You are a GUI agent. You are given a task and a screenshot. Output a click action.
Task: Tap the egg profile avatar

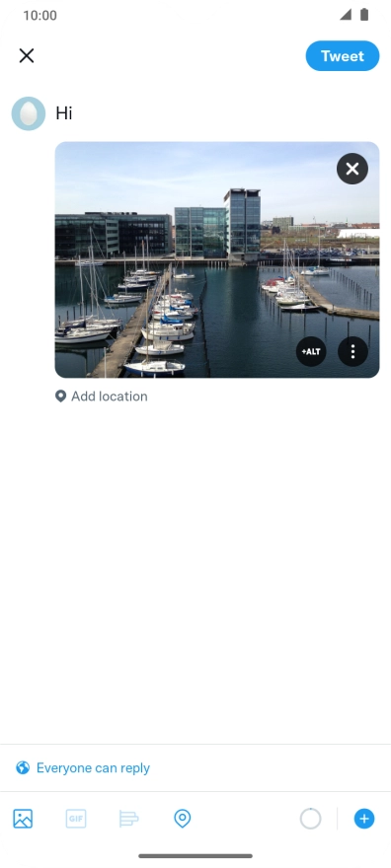[29, 113]
